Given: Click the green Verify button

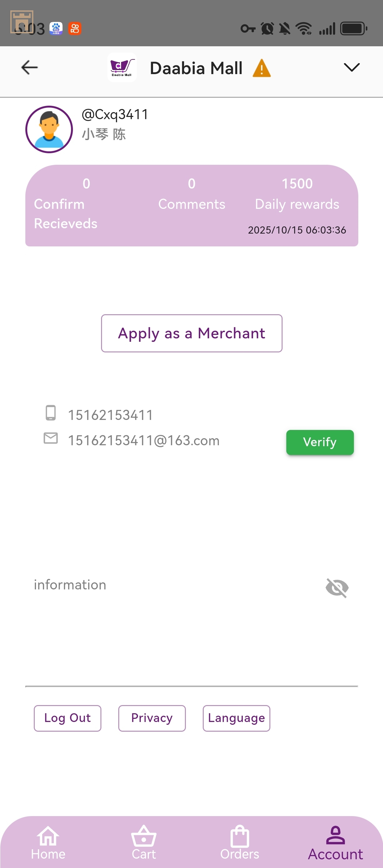Looking at the screenshot, I should click(x=319, y=442).
